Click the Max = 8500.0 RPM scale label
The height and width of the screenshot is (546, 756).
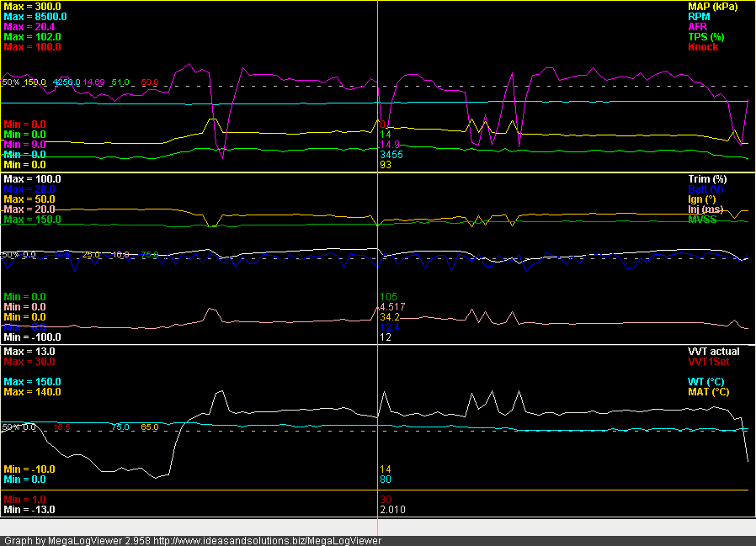click(x=35, y=17)
